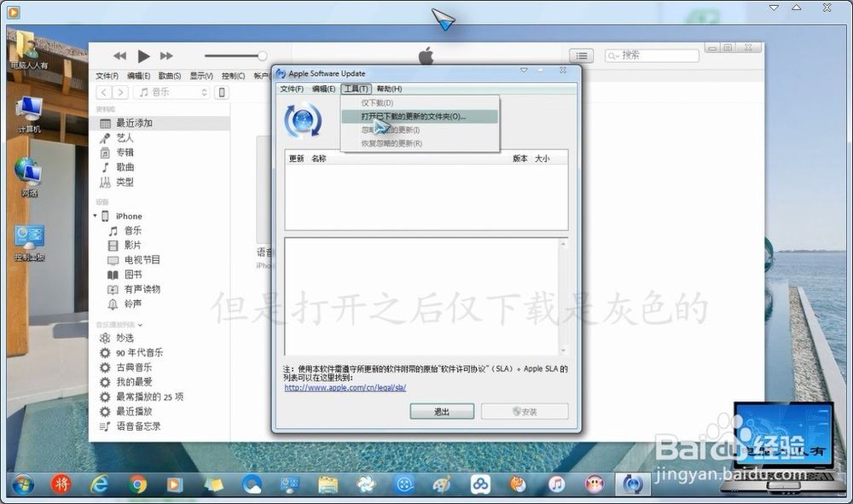
Task: Choose 仅下载(D) from the Tools menu
Action: tap(420, 102)
